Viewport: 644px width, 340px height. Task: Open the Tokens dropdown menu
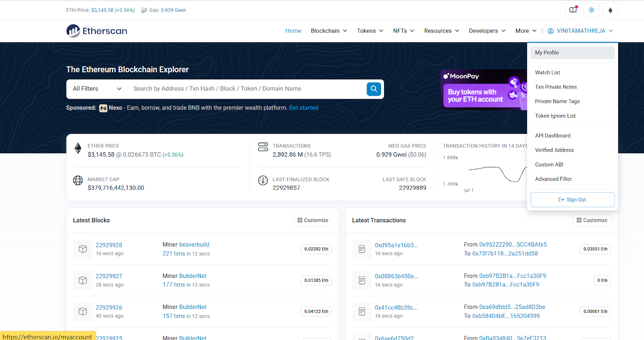click(370, 31)
